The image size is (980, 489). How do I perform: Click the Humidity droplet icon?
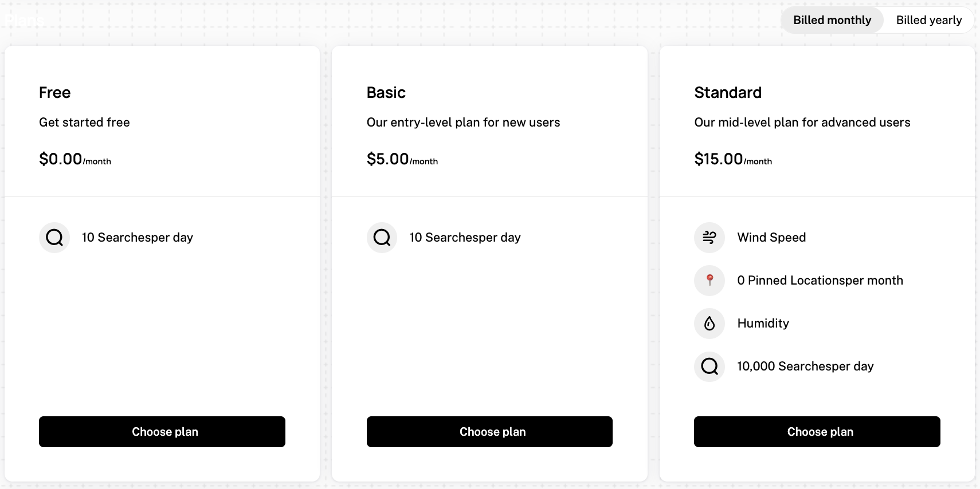click(709, 323)
